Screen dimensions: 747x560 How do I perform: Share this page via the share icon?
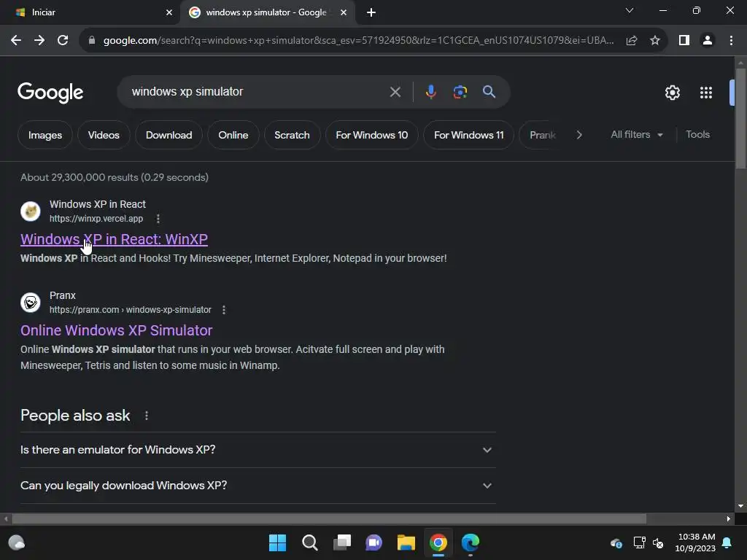pyautogui.click(x=632, y=41)
